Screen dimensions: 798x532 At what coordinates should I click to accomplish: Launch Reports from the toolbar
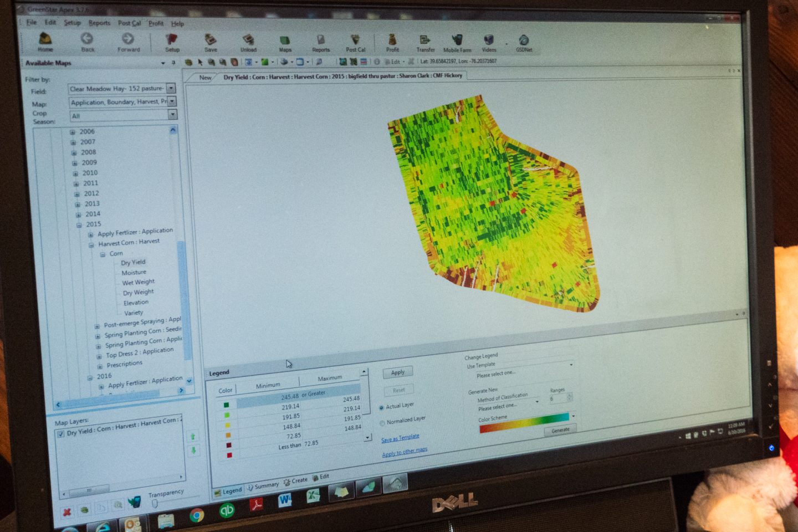click(320, 42)
